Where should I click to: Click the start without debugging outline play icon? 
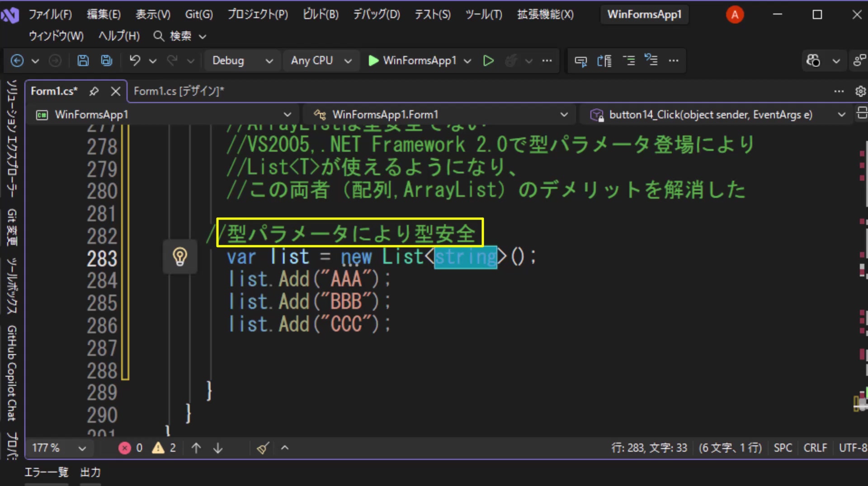click(488, 61)
